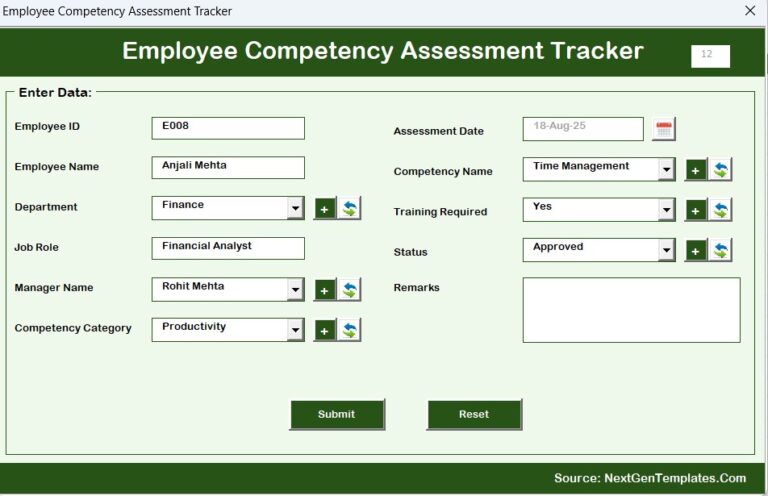Add new Competency Category with plus icon
Viewport: 768px width, 496px height.
click(324, 331)
